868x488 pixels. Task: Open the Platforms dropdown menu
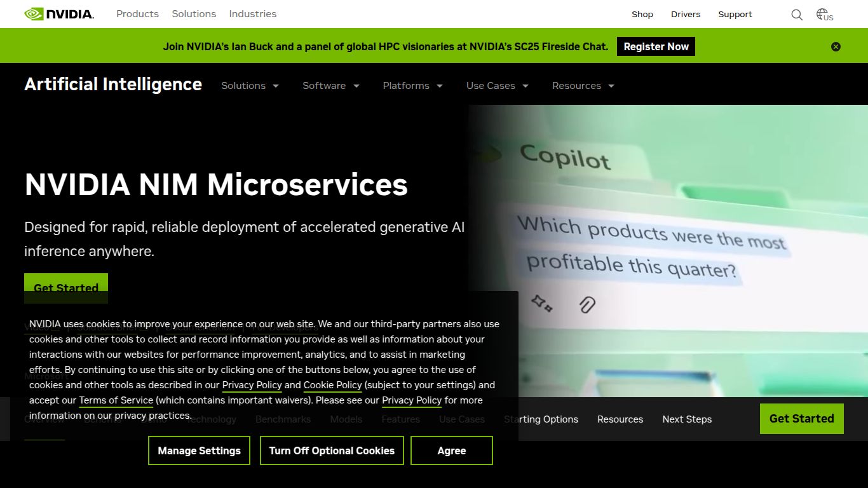click(412, 85)
